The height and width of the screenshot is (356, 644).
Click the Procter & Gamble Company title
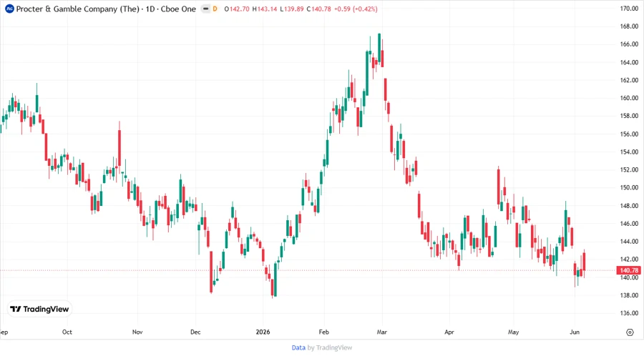coord(77,9)
